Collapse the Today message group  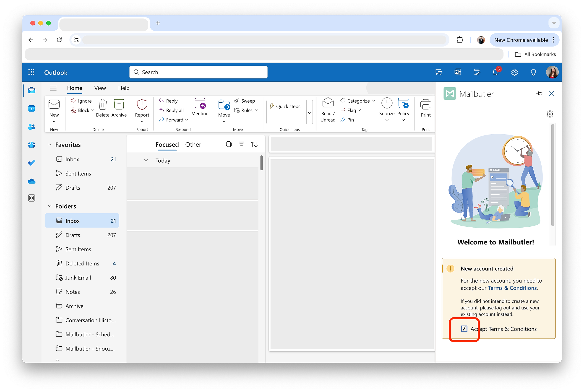[146, 161]
